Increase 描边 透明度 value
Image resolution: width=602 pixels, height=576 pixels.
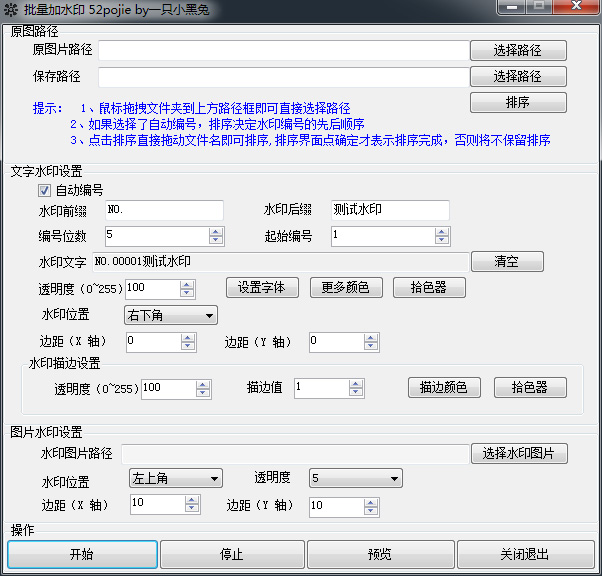(x=203, y=385)
